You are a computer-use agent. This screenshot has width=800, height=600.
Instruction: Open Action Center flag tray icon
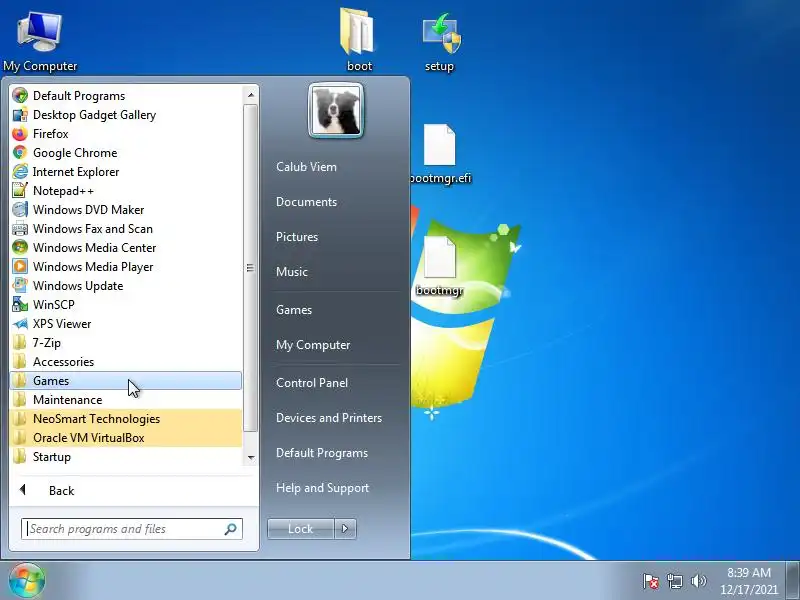pos(651,581)
